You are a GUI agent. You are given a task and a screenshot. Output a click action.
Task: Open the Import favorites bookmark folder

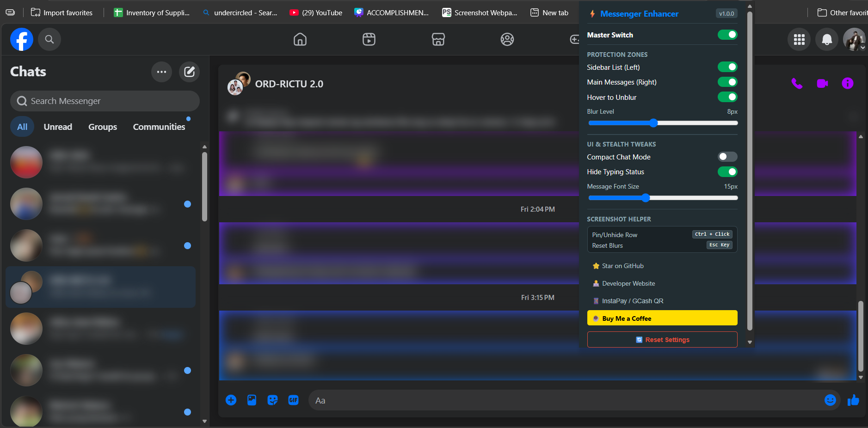click(x=62, y=12)
